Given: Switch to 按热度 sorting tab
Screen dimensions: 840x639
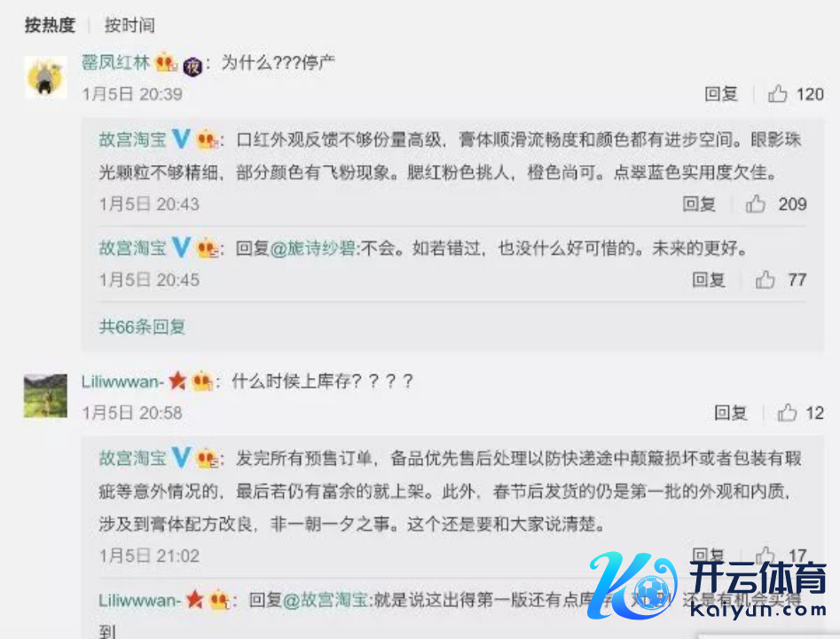Looking at the screenshot, I should click(x=50, y=25).
